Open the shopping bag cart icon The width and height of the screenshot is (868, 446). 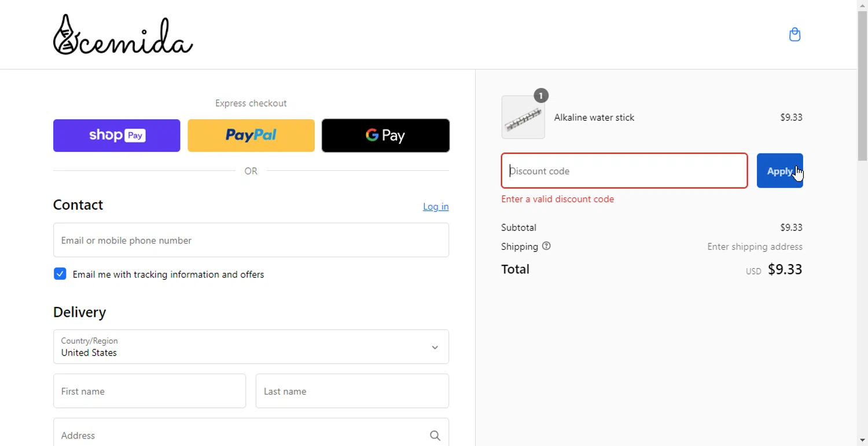pyautogui.click(x=795, y=35)
